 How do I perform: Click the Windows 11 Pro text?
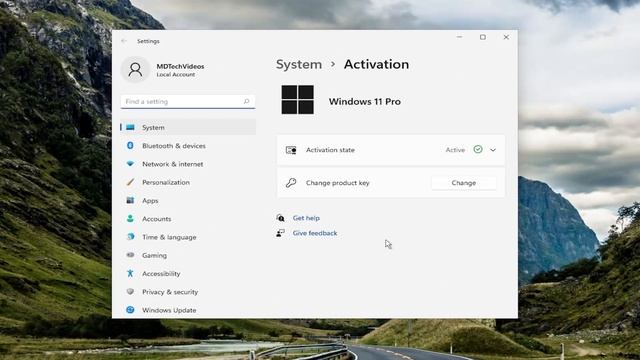click(x=364, y=102)
